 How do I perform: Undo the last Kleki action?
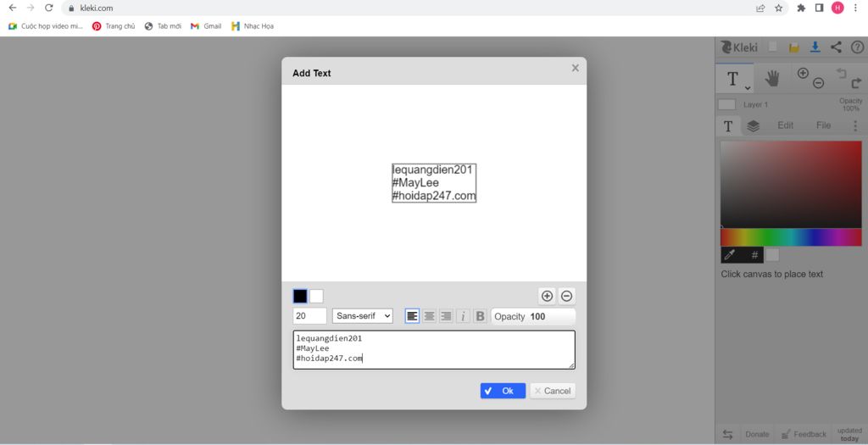[x=841, y=73]
